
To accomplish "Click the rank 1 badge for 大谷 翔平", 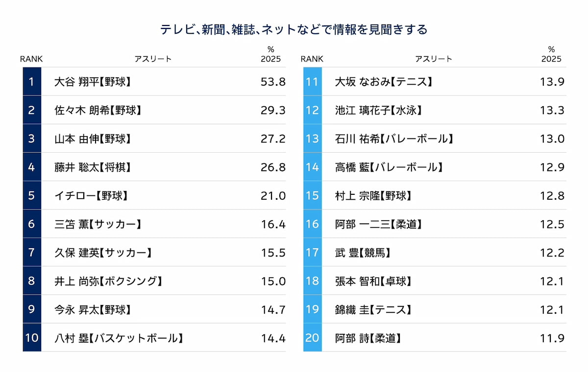I will click(31, 82).
